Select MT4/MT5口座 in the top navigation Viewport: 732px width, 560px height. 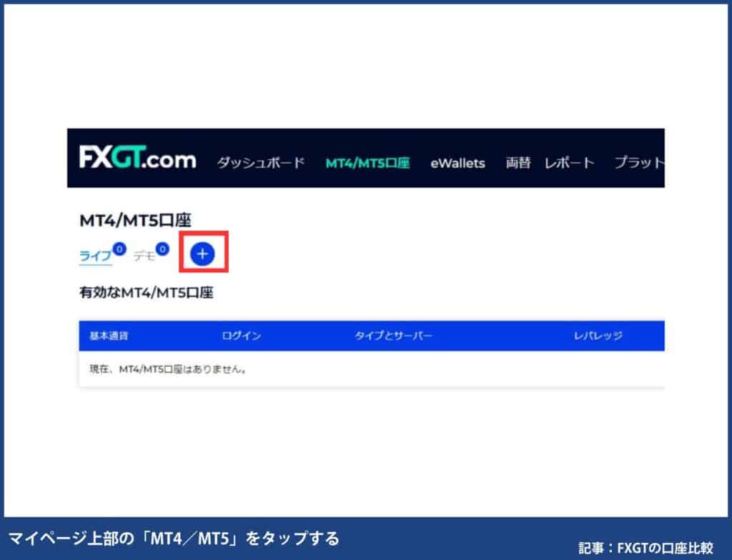(368, 163)
